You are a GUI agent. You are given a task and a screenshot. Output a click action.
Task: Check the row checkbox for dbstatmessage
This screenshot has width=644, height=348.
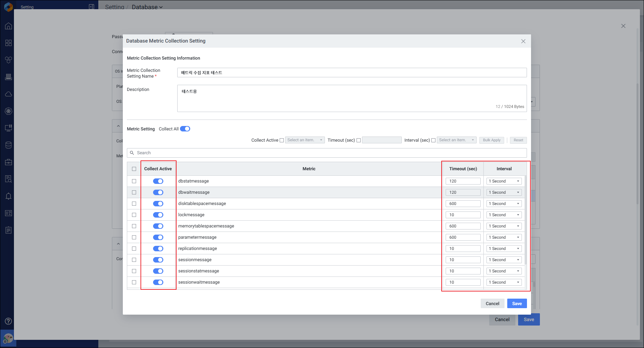coord(134,181)
